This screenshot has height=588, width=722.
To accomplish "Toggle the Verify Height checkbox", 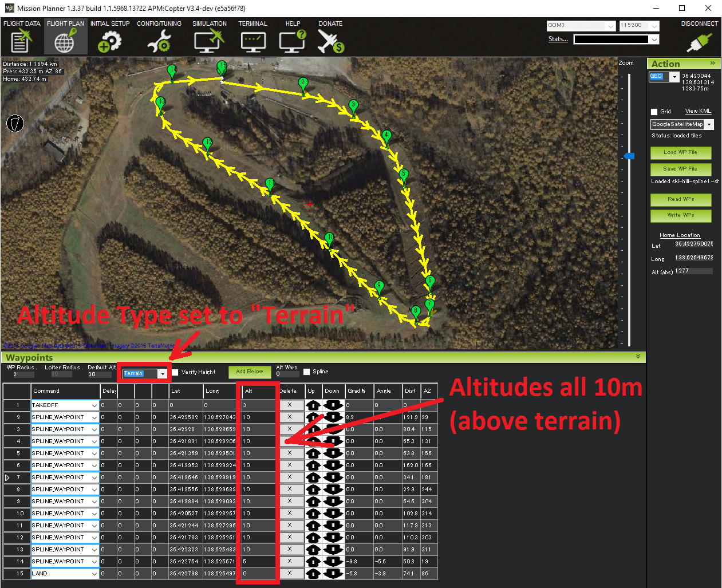I will [x=175, y=372].
